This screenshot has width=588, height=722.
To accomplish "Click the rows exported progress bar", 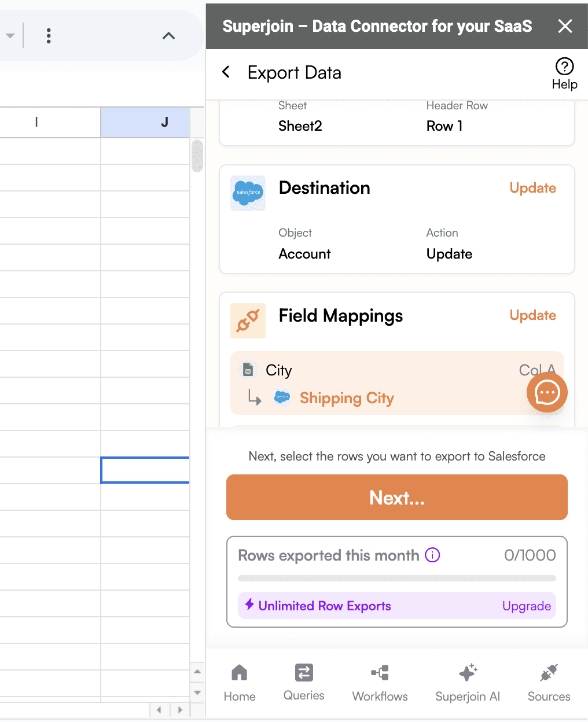I will 397,578.
